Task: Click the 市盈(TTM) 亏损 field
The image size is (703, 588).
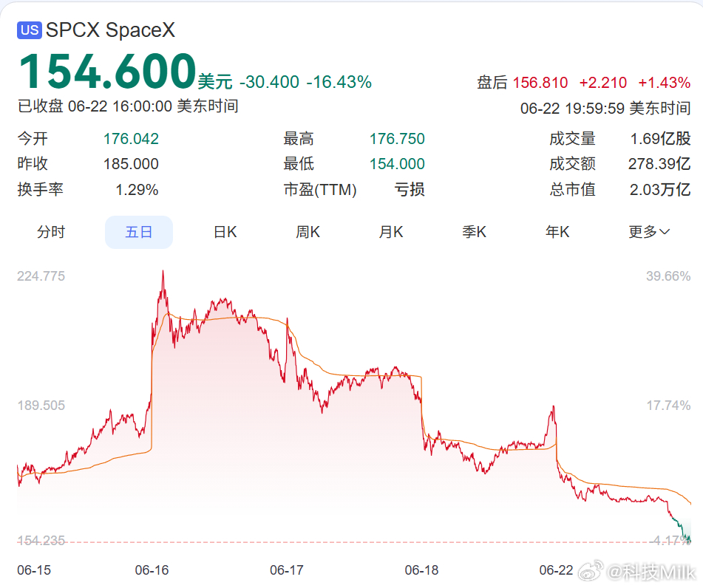Action: 354,190
